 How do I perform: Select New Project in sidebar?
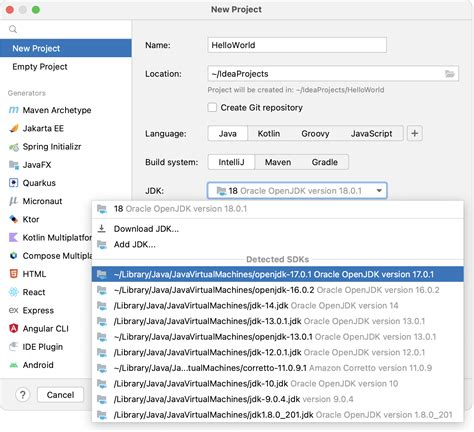(66, 48)
